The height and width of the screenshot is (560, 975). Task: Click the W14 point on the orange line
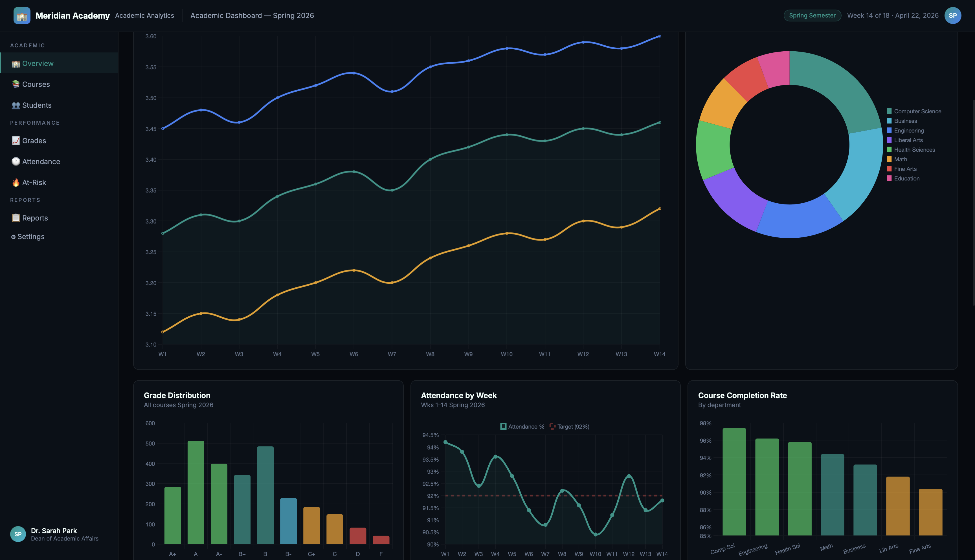(x=660, y=209)
